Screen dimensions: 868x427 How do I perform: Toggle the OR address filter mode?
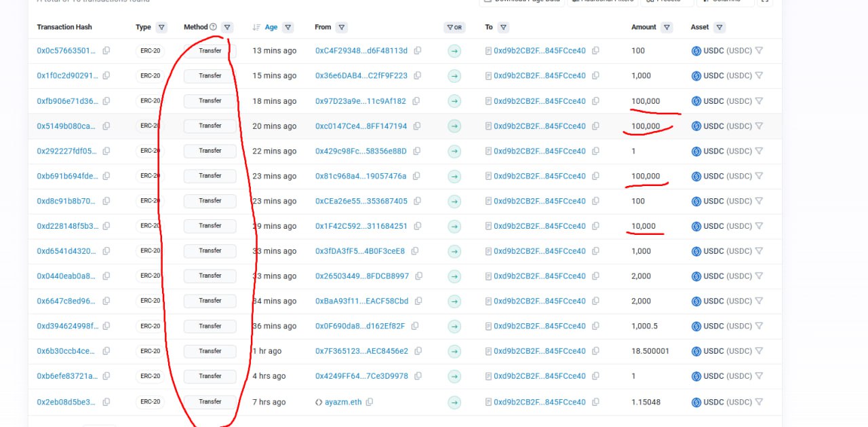[454, 28]
